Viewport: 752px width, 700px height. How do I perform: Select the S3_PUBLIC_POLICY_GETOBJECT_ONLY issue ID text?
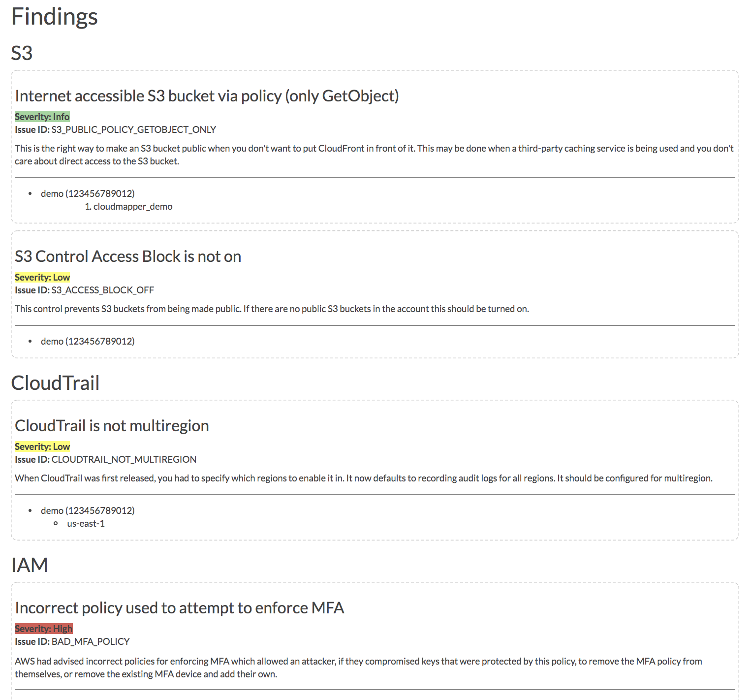[134, 129]
